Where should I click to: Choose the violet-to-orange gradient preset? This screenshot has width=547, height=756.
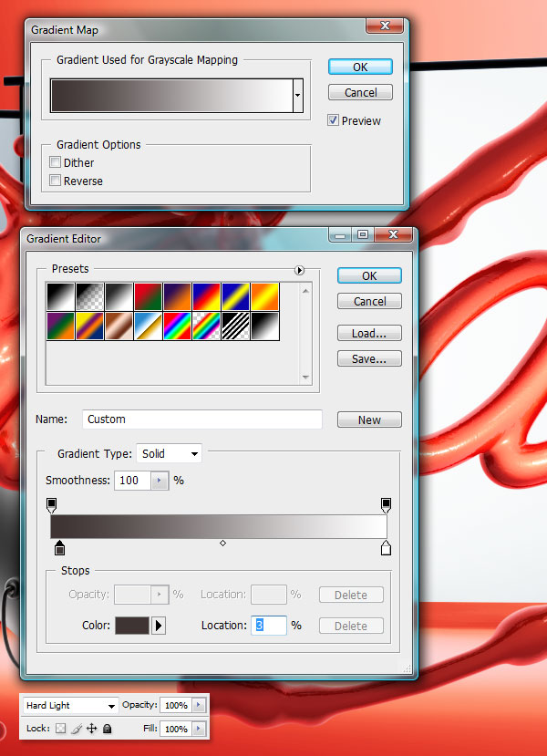click(x=178, y=296)
